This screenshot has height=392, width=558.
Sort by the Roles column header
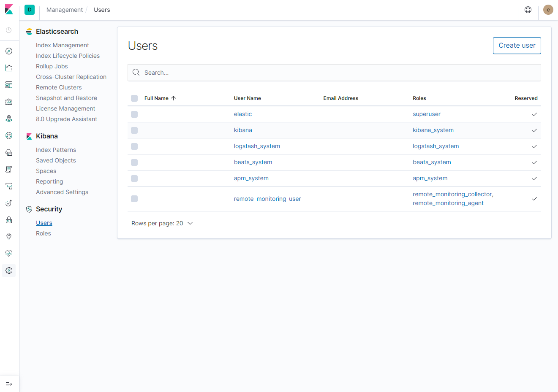tap(419, 98)
